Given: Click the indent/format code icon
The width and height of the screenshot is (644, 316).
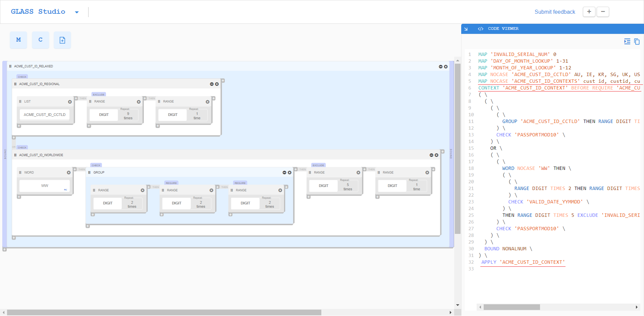Looking at the screenshot, I should pyautogui.click(x=627, y=42).
